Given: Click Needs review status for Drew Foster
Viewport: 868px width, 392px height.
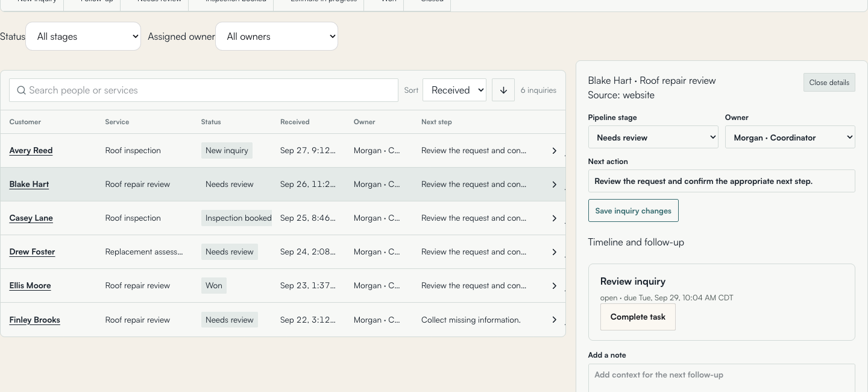Looking at the screenshot, I should tap(230, 252).
